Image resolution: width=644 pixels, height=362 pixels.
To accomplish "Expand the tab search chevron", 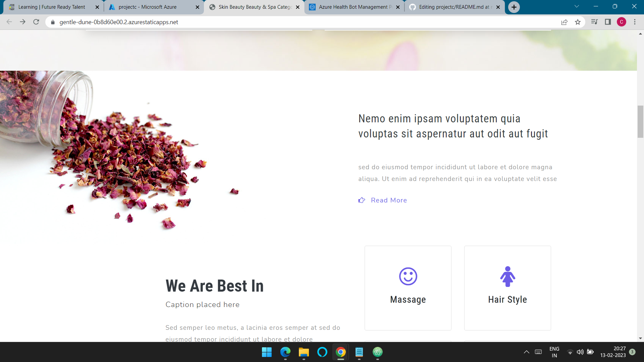I will click(577, 7).
